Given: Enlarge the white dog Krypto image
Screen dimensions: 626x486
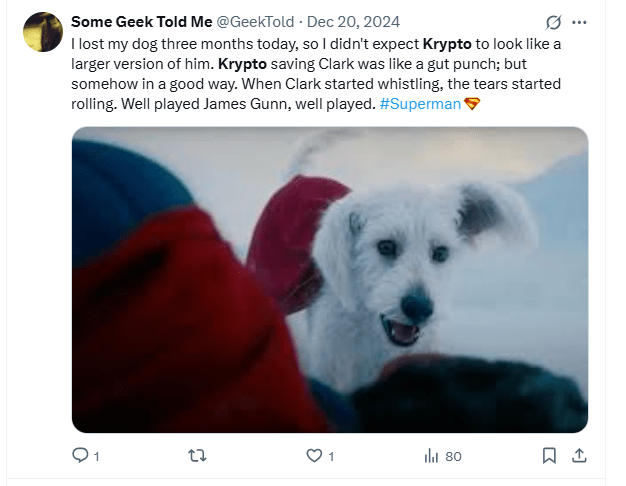Looking at the screenshot, I should 330,280.
